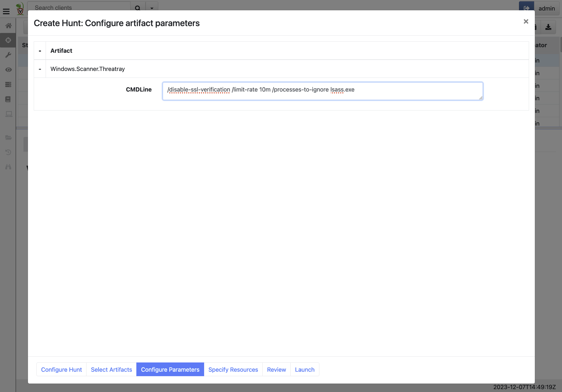Click the download icon in hunts toolbar
Viewport: 562px width, 392px height.
[548, 27]
